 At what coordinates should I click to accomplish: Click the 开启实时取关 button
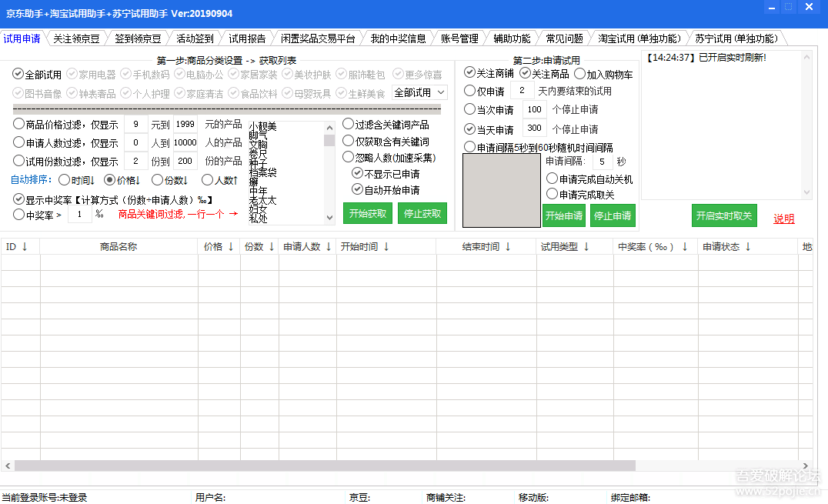(724, 215)
